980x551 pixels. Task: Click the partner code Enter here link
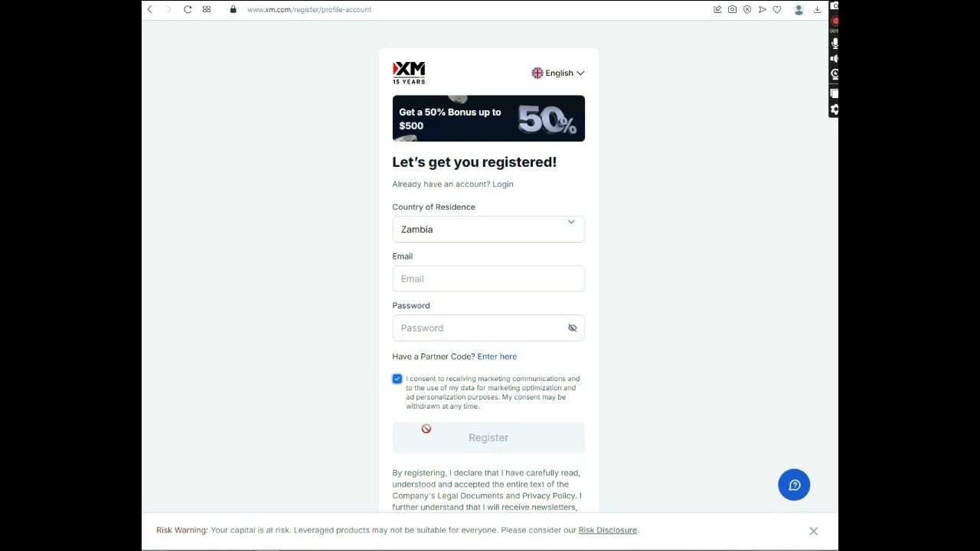(497, 357)
